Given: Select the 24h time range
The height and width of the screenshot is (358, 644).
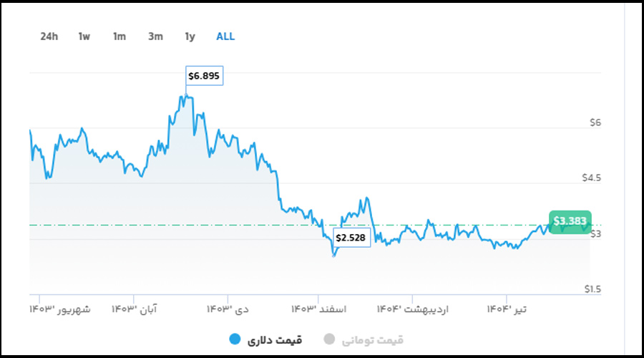Looking at the screenshot, I should tap(49, 37).
